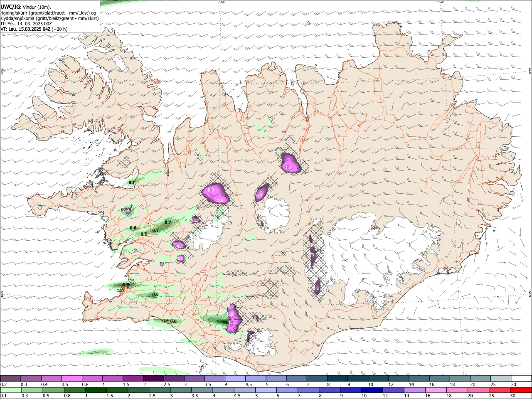Select the bright red rain swatch at 30

click(x=521, y=390)
